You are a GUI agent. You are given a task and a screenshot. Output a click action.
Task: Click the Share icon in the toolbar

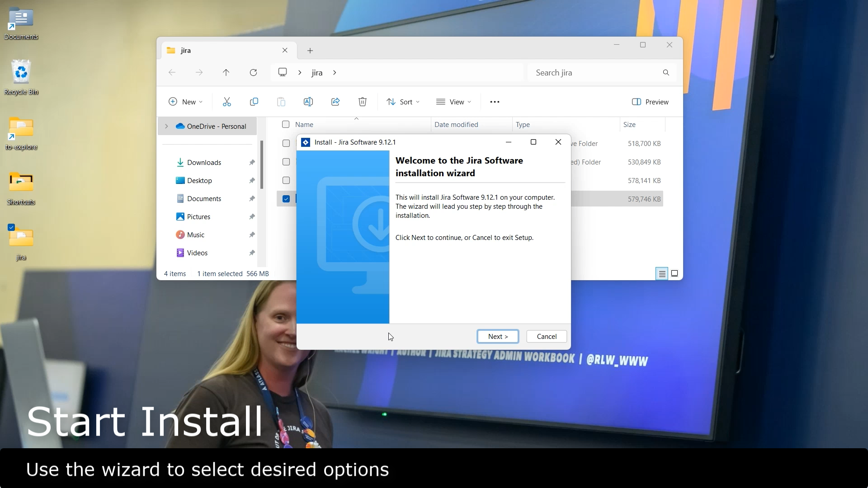click(x=335, y=102)
